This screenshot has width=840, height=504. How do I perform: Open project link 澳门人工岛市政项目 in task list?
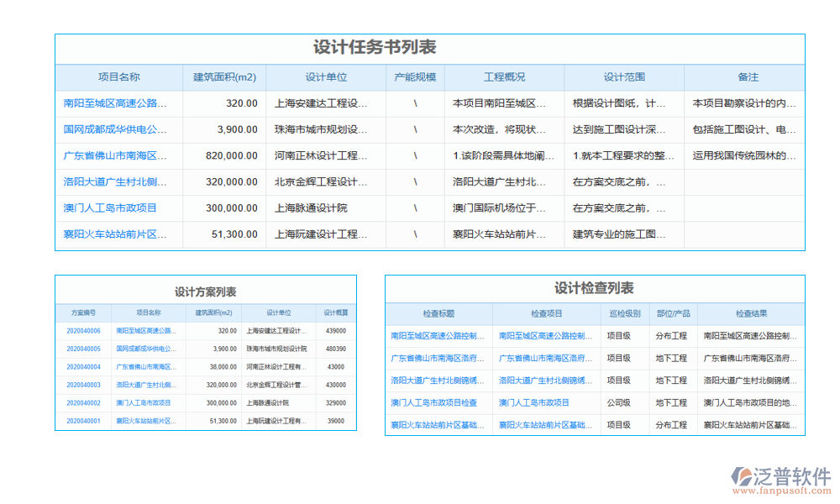110,208
